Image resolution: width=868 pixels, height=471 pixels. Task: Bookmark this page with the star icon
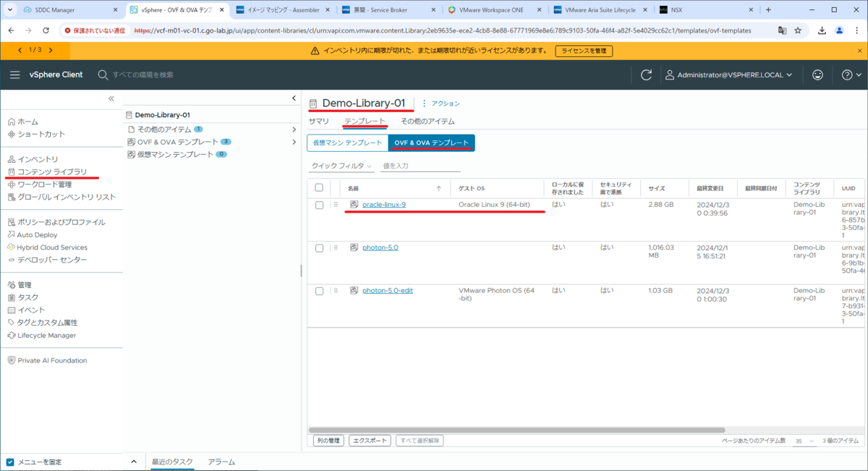798,31
